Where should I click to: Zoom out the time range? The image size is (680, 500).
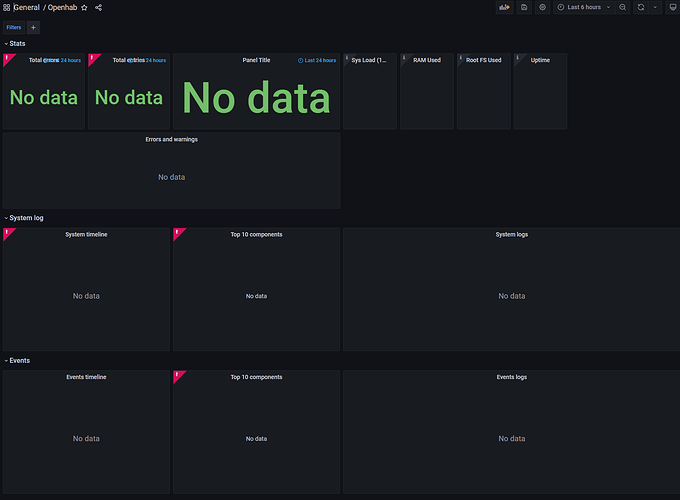(623, 7)
